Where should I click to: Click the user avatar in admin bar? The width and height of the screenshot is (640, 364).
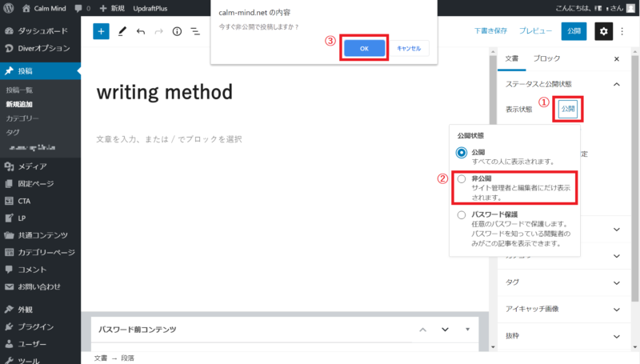pyautogui.click(x=630, y=8)
